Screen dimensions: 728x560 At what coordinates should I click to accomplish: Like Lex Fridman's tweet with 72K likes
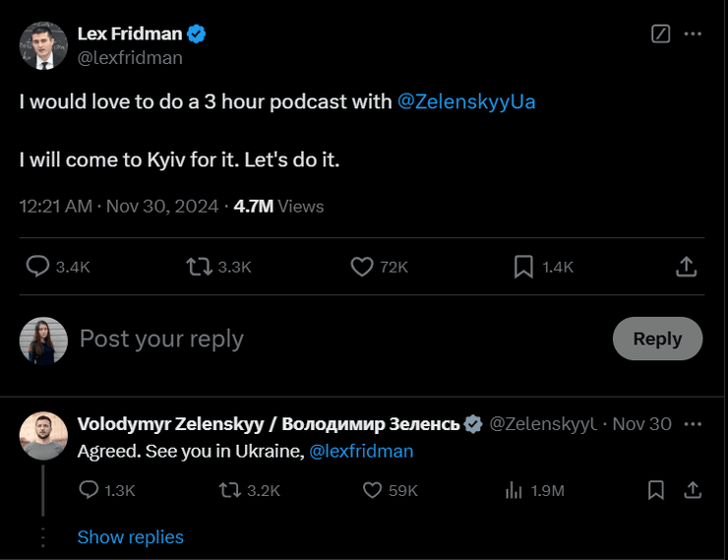[362, 266]
